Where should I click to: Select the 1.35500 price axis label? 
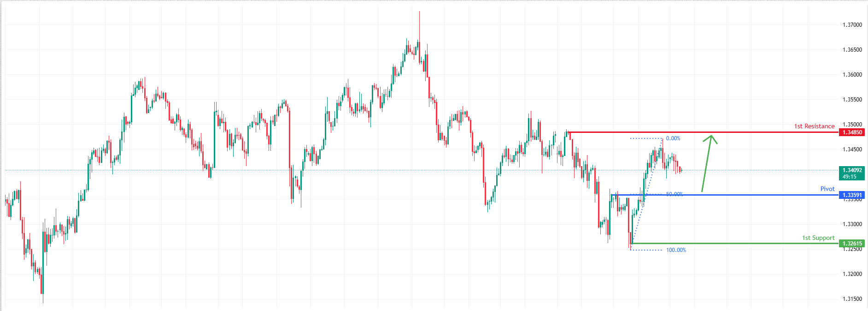pos(852,100)
